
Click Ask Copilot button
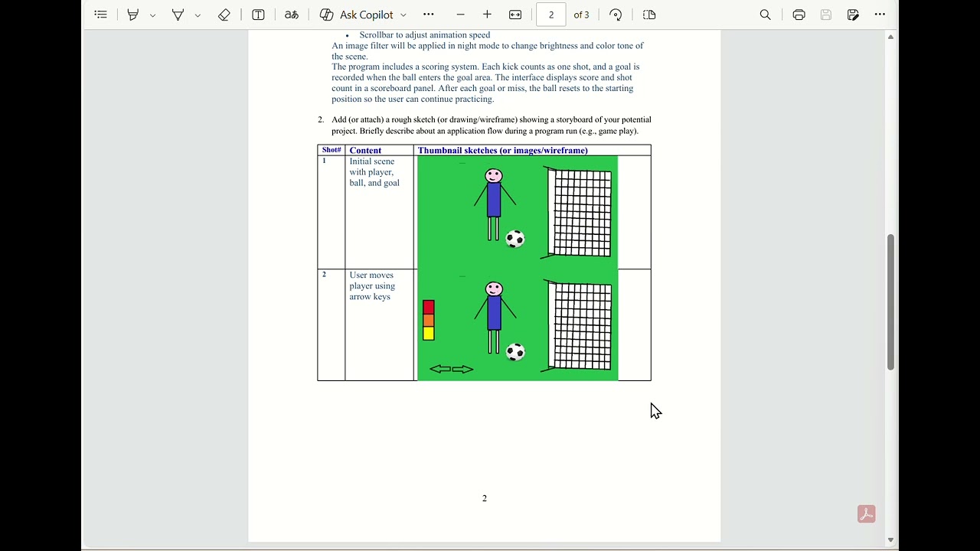[x=357, y=15]
